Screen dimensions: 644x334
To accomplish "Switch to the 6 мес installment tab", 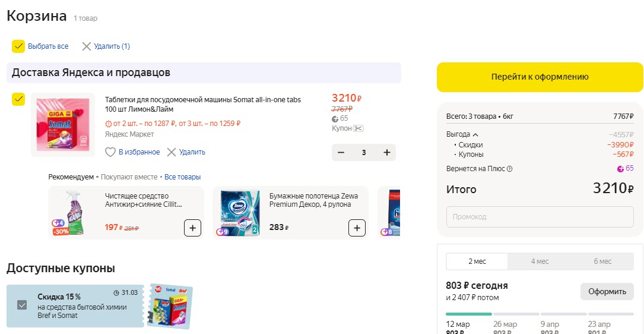I will [602, 261].
